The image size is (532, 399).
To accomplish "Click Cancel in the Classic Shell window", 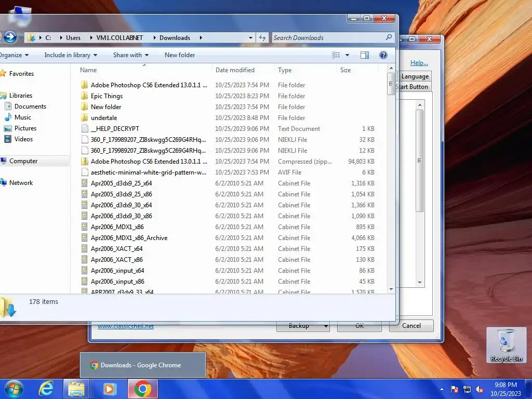I will pyautogui.click(x=411, y=326).
